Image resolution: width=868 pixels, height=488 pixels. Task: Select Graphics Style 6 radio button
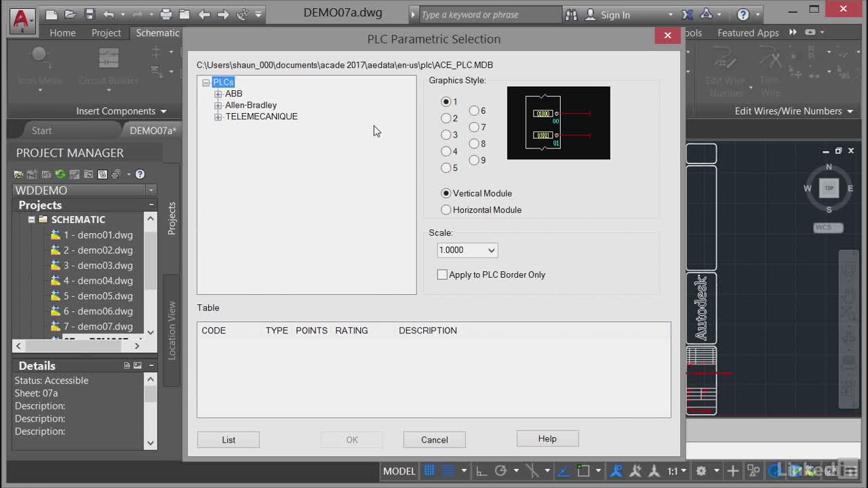coord(474,110)
